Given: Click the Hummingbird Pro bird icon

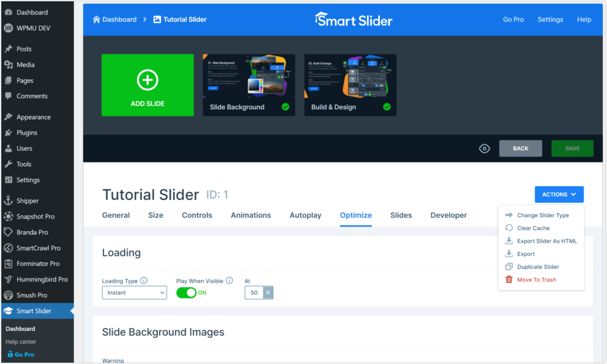Looking at the screenshot, I should pos(9,279).
